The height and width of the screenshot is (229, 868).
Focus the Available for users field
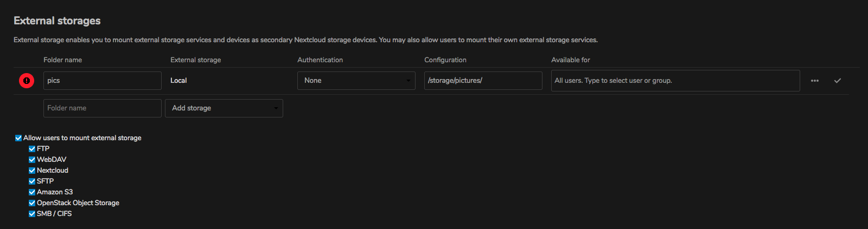coord(675,81)
